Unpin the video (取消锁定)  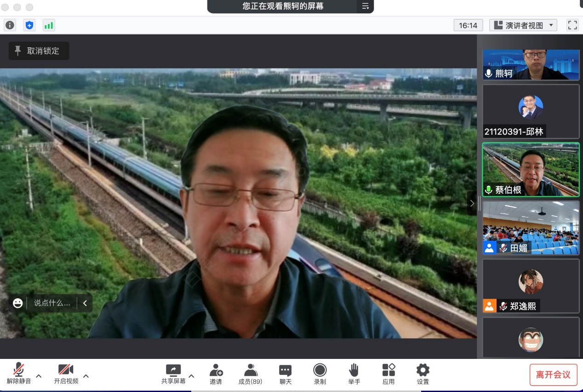(39, 51)
